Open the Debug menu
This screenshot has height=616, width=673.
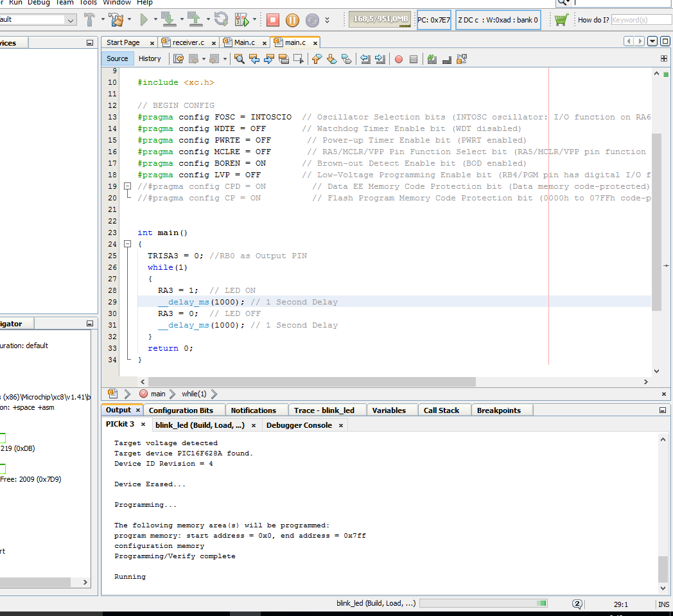39,3
